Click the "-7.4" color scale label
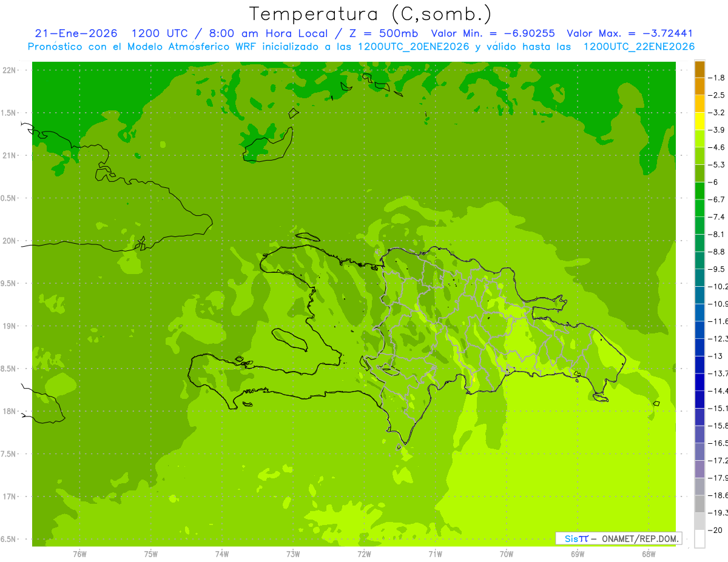This screenshot has height=562, width=728. [x=716, y=216]
